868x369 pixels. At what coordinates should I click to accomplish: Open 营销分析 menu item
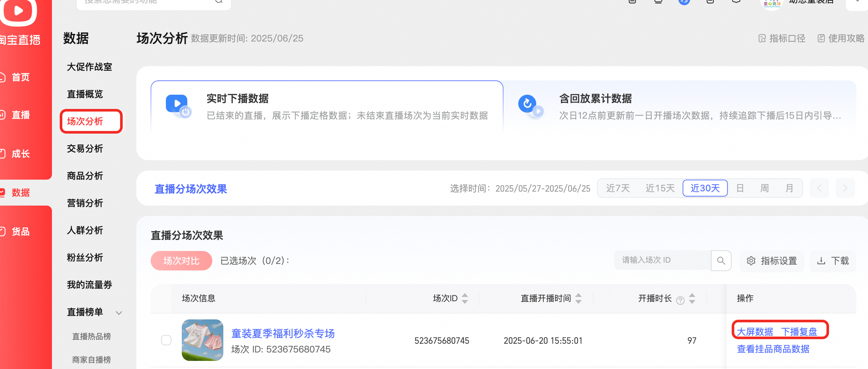85,203
